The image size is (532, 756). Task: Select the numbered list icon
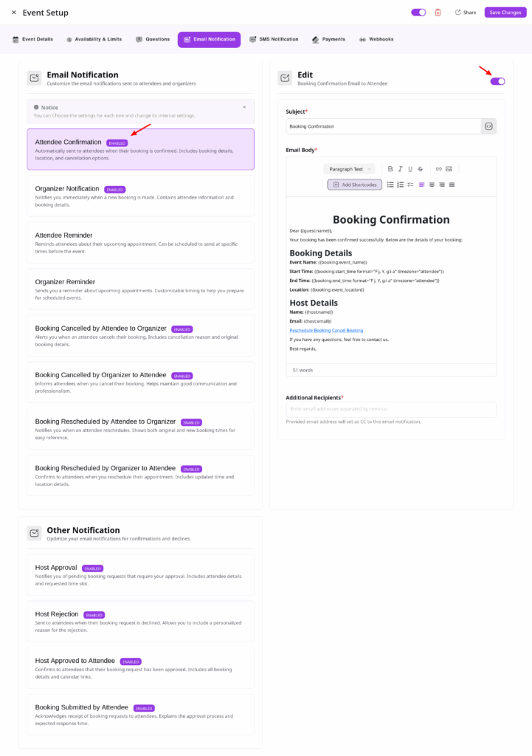400,185
